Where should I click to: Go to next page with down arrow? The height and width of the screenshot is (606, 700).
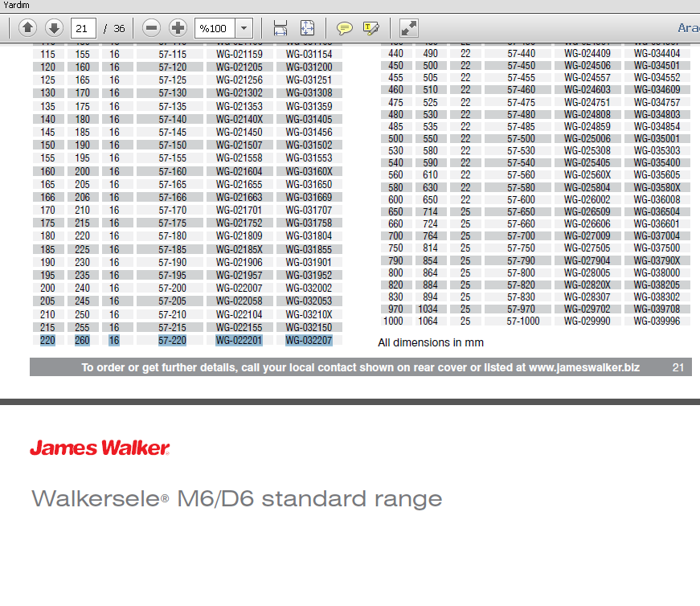coord(54,28)
